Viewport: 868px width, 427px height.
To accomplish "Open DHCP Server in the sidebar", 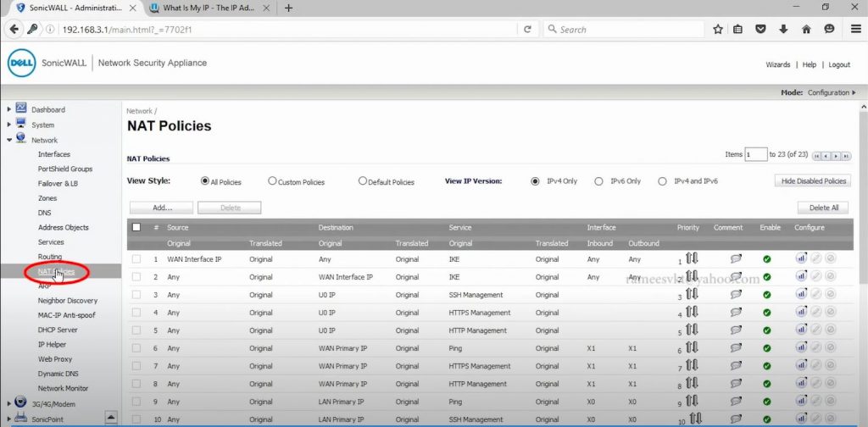I will click(58, 330).
